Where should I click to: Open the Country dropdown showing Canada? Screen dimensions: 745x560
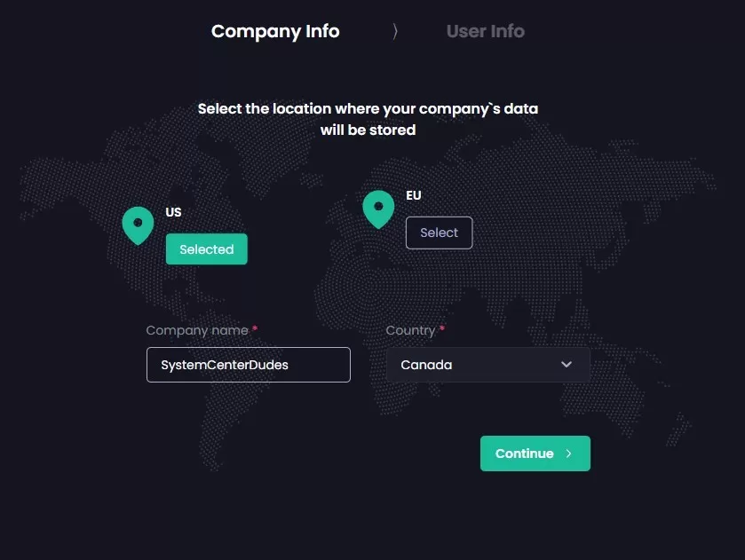coord(479,365)
